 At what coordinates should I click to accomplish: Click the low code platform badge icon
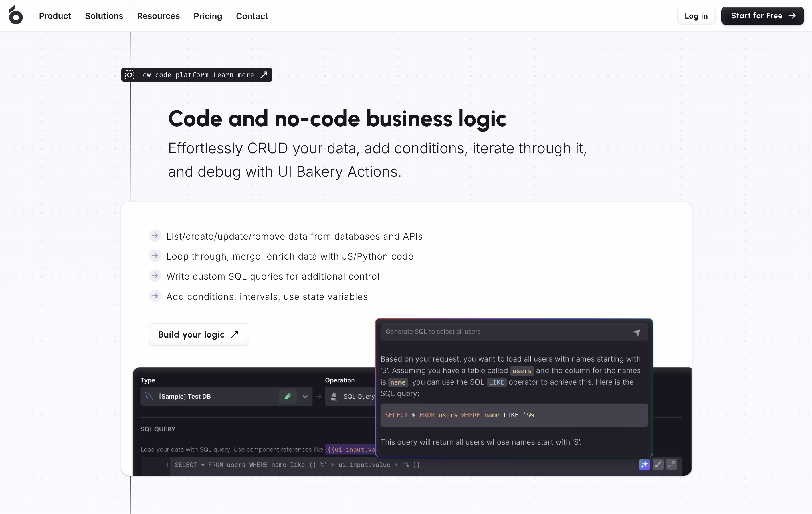[130, 75]
